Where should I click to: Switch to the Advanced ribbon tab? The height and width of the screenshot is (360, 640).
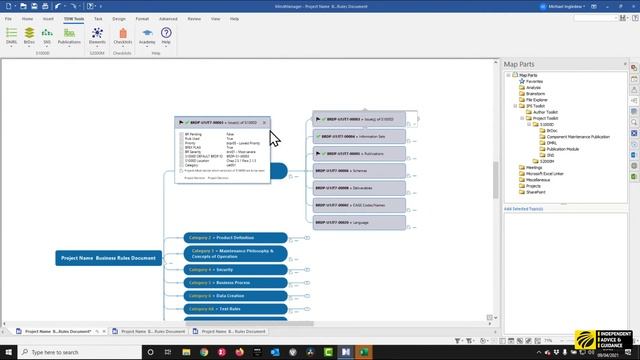(168, 19)
